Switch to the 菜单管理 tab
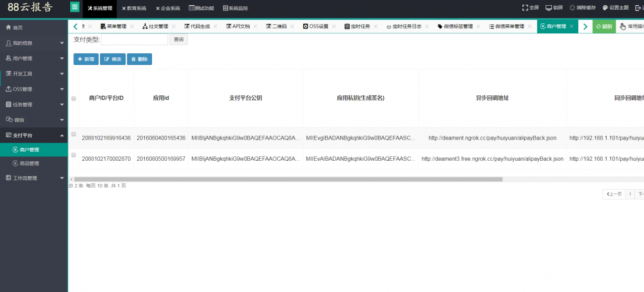Screen dimensions: 644x292 [113, 26]
